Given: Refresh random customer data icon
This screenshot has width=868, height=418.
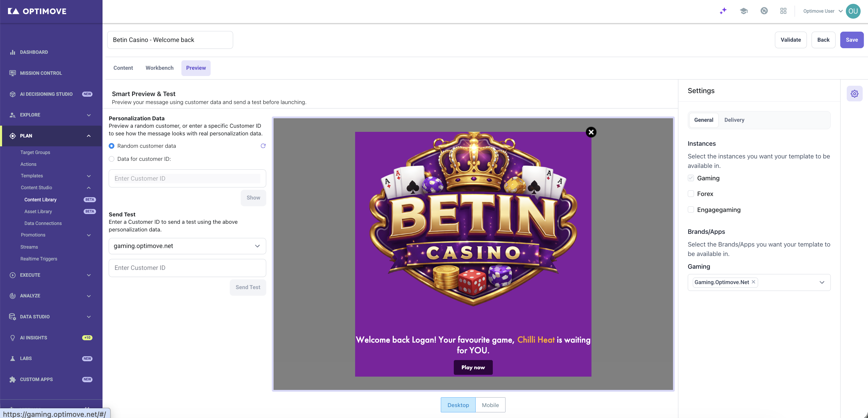Looking at the screenshot, I should [x=263, y=146].
